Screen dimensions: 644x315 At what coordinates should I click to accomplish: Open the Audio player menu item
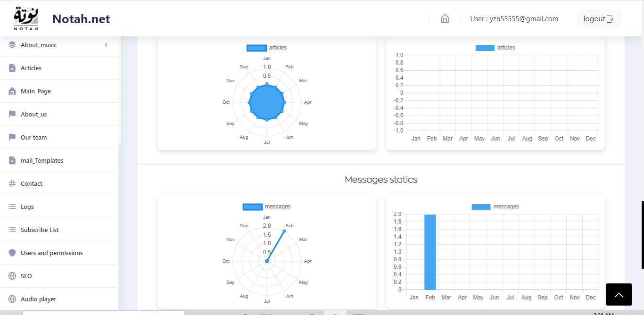[x=38, y=299]
